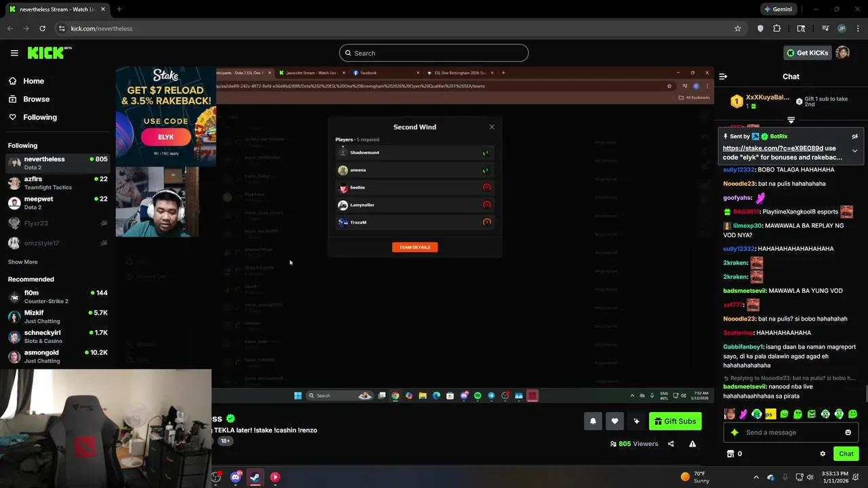
Task: Close Second Wind dialog in stream
Action: pos(492,127)
